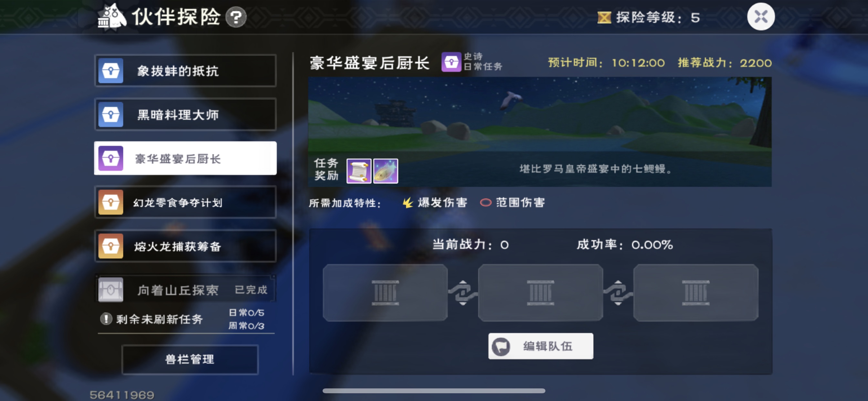Click the chain link between last two slots
Screen dimensions: 868x401
tap(618, 293)
